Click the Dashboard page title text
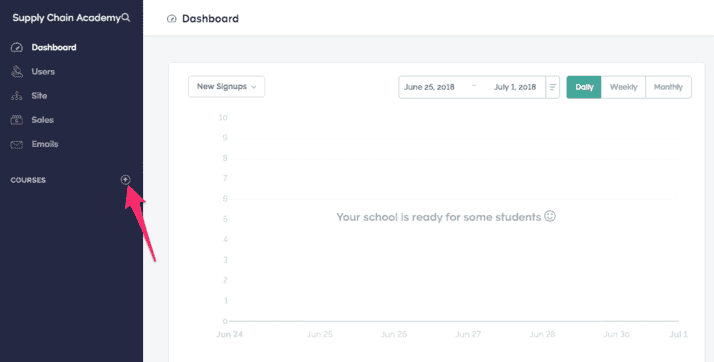Viewport: 714px width, 362px height. 210,19
